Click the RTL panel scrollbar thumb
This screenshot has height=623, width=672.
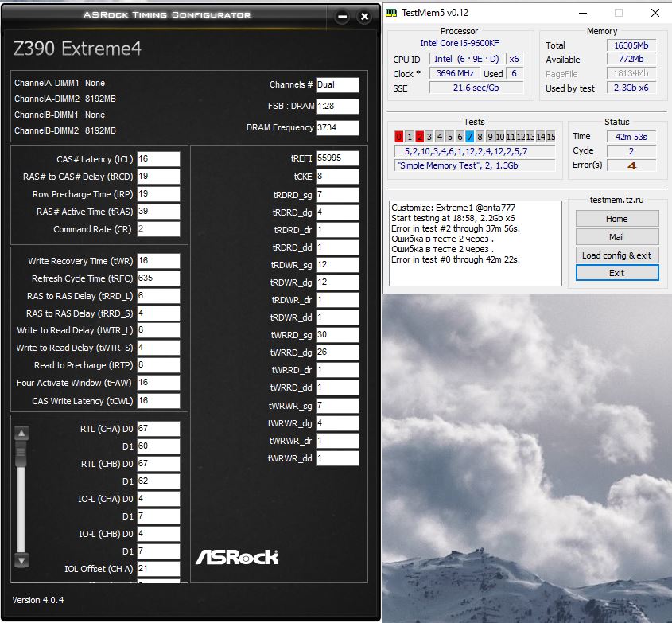[x=21, y=454]
